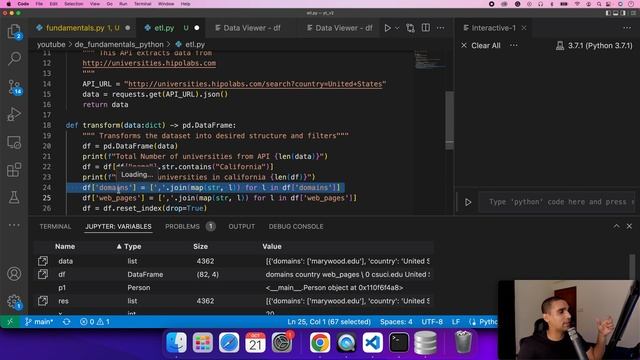The height and width of the screenshot is (360, 640).
Task: Close the bottom panel
Action: tap(629, 226)
